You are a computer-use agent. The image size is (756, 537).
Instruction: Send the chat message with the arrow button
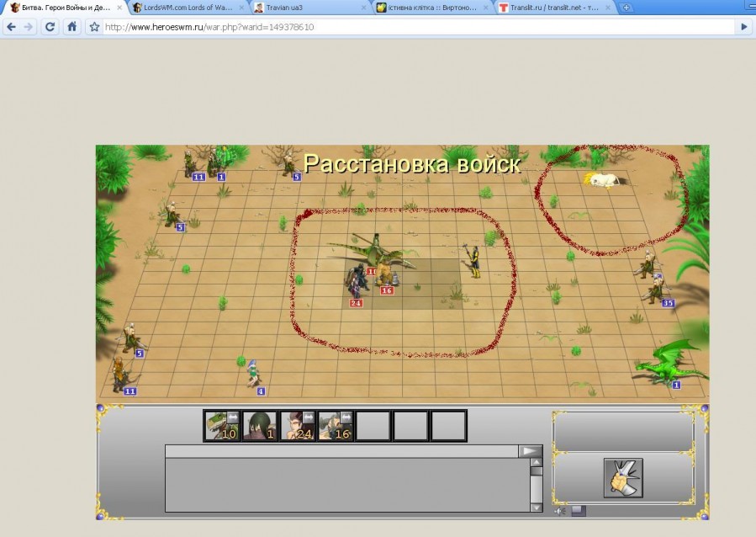click(531, 451)
